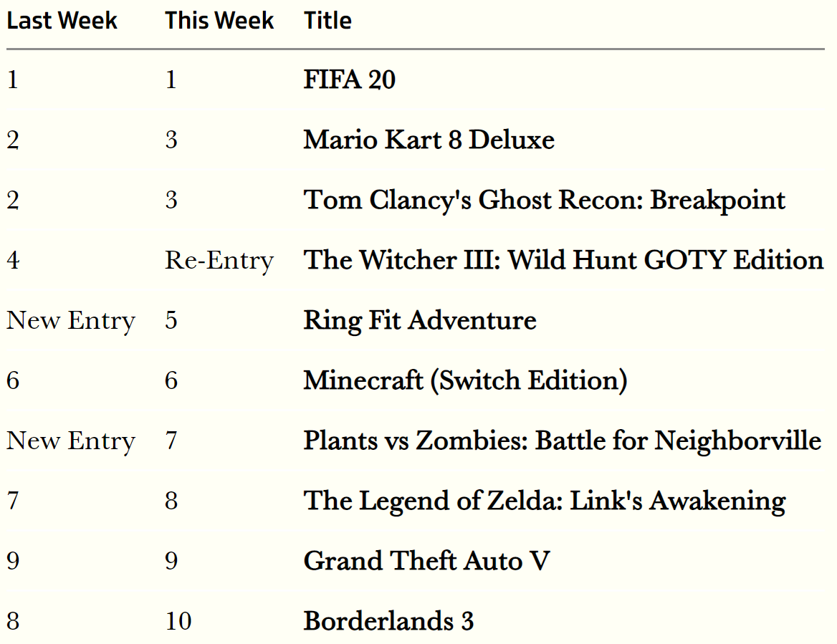The image size is (837, 644).
Task: Click last week rank 4 for Witcher row
Action: click(x=14, y=260)
